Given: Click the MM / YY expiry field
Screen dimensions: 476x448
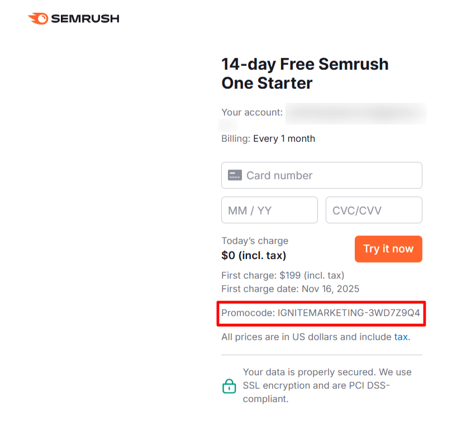Looking at the screenshot, I should [269, 209].
